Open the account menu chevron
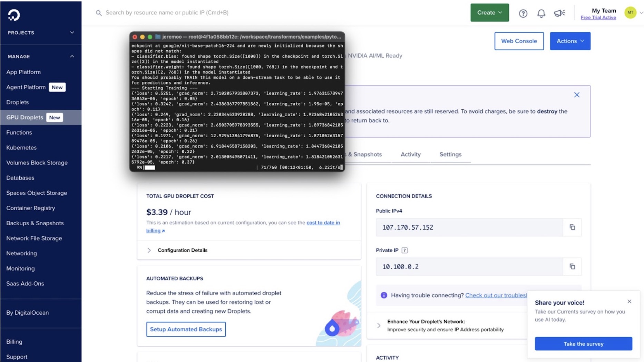The width and height of the screenshot is (644, 362). (x=641, y=13)
